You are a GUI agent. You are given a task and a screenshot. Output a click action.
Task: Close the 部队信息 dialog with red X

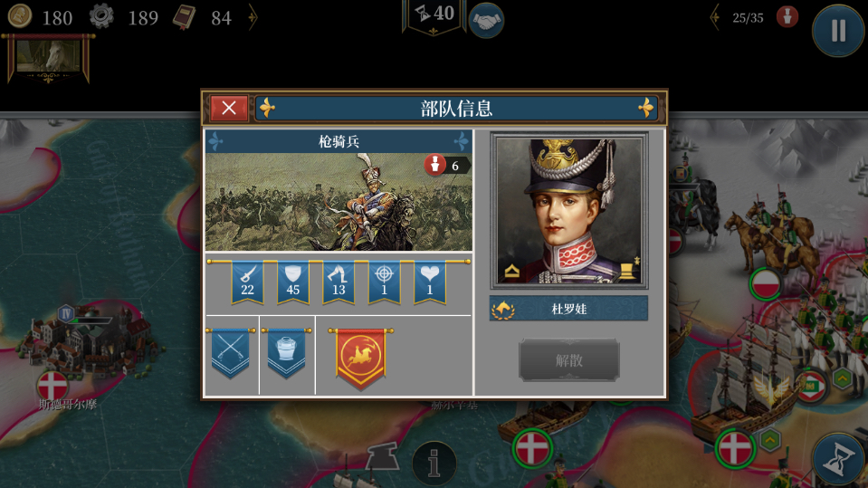(229, 108)
